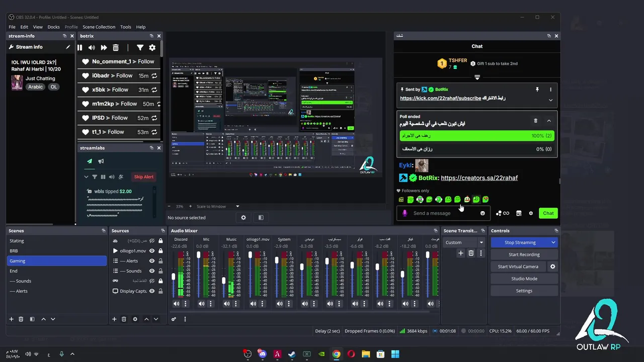Mute the Music audio channel
The width and height of the screenshot is (644, 362).
(x=226, y=304)
